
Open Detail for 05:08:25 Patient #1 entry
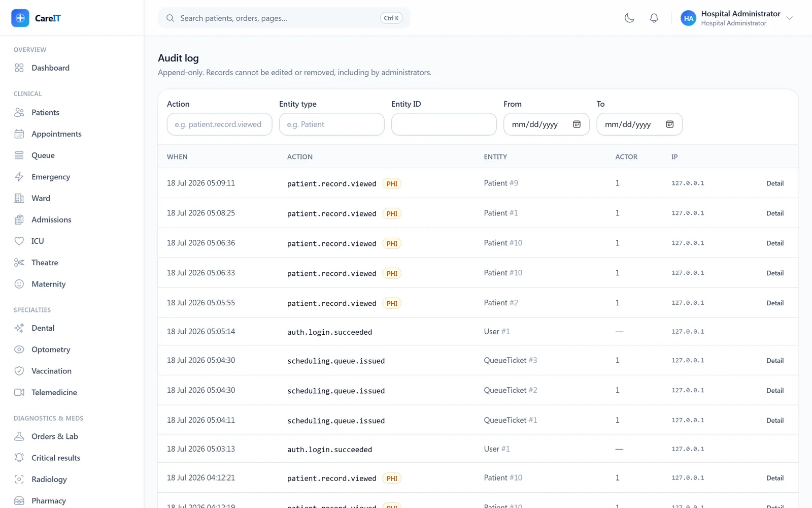[775, 213]
